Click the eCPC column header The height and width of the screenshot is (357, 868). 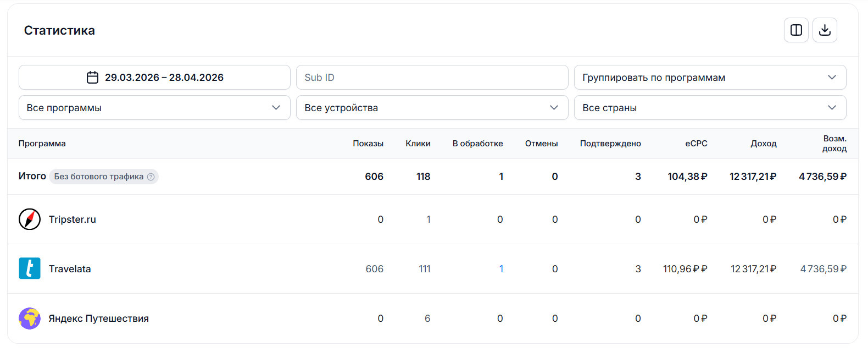point(696,144)
